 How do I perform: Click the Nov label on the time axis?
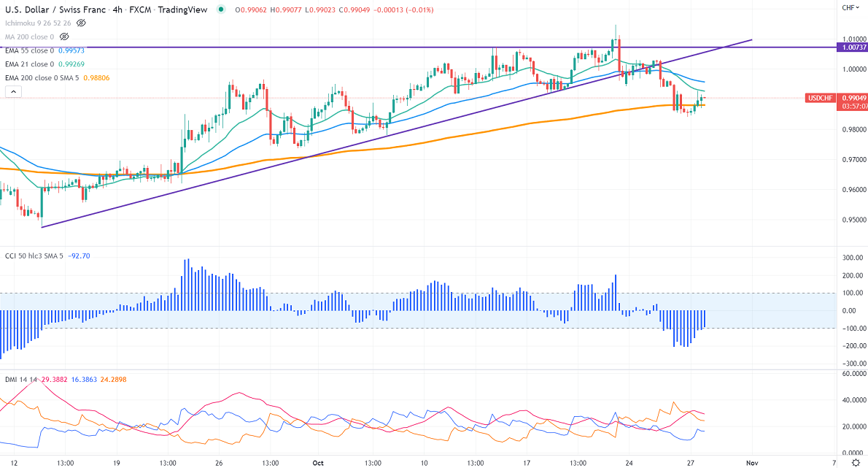(x=752, y=463)
